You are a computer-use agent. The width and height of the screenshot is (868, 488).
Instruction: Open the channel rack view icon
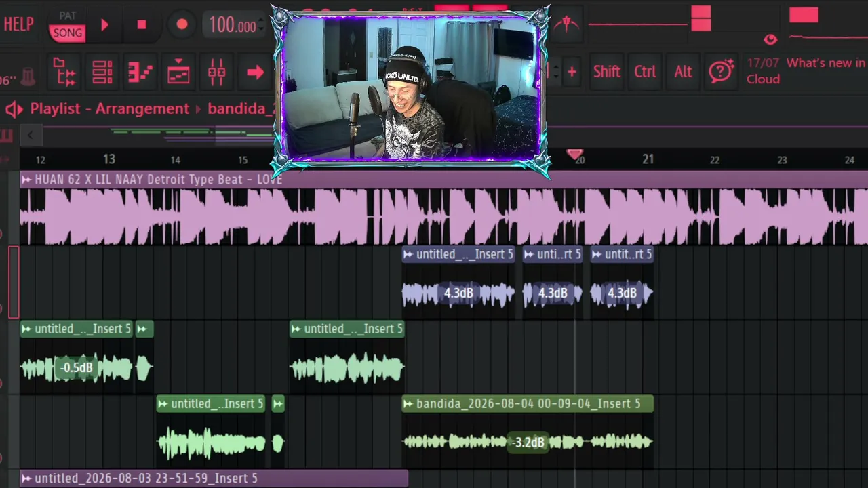click(102, 72)
